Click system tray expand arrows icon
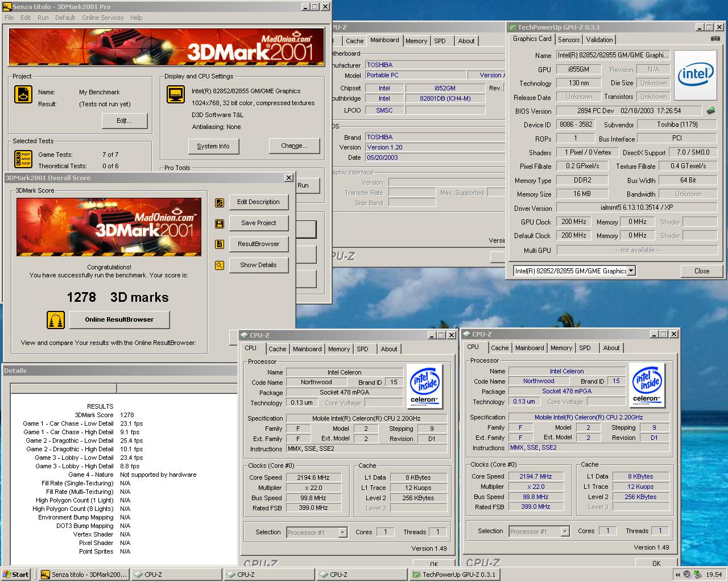 (677, 575)
